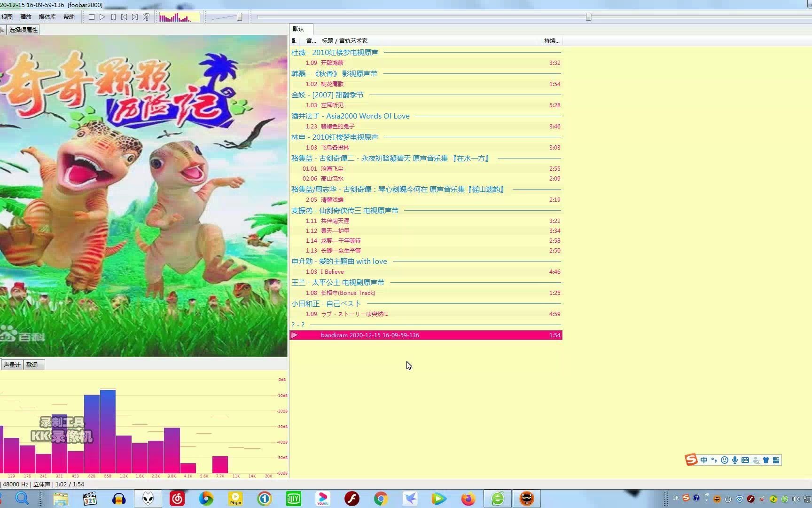This screenshot has width=812, height=508.
Task: Select track 1.08 长相守(Bonus Track)
Action: 426,293
